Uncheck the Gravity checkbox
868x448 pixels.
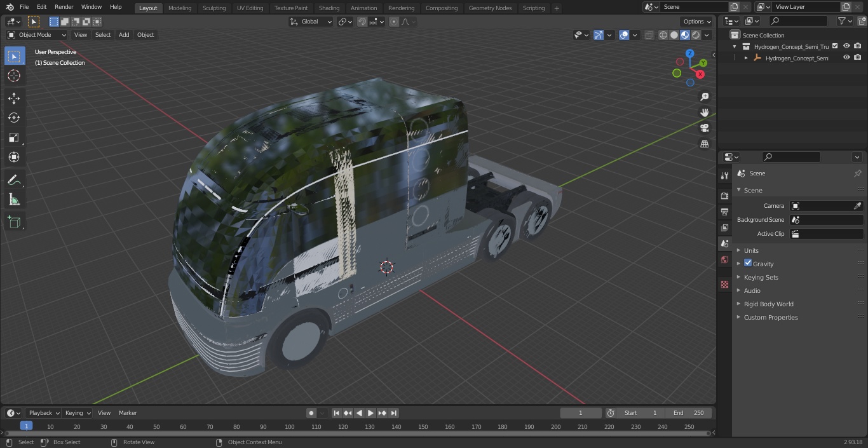[x=748, y=263]
